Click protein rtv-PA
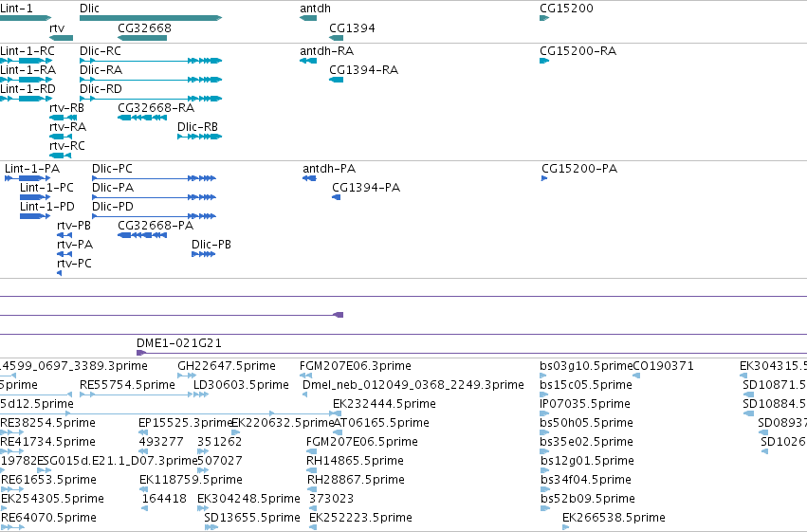 (x=64, y=254)
